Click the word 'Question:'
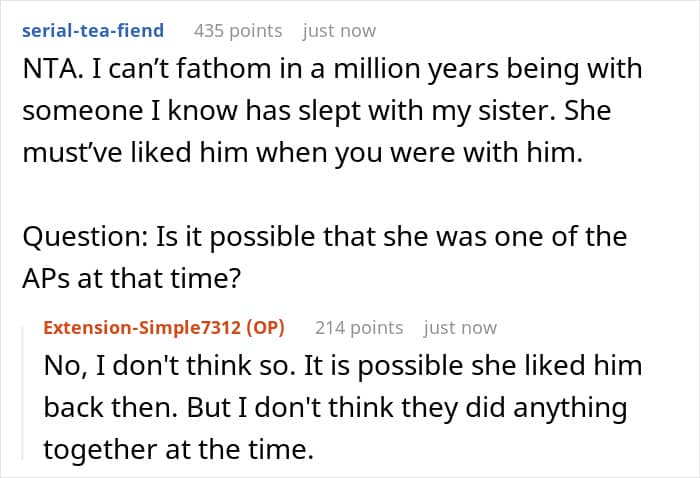 (85, 237)
